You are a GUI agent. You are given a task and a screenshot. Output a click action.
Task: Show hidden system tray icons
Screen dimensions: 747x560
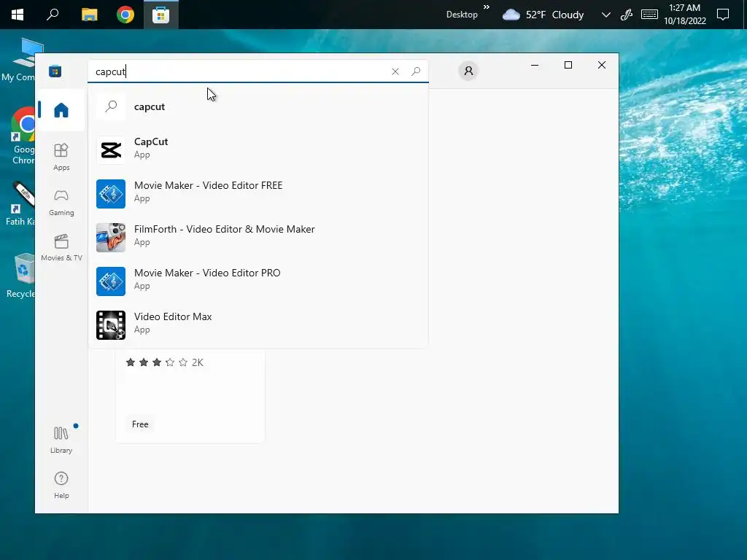pyautogui.click(x=606, y=15)
